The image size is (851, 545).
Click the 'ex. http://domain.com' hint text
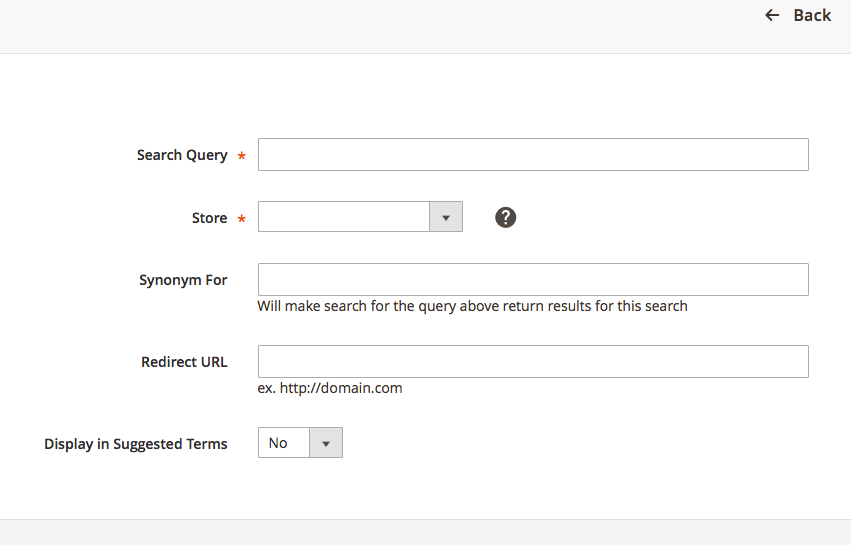click(330, 388)
